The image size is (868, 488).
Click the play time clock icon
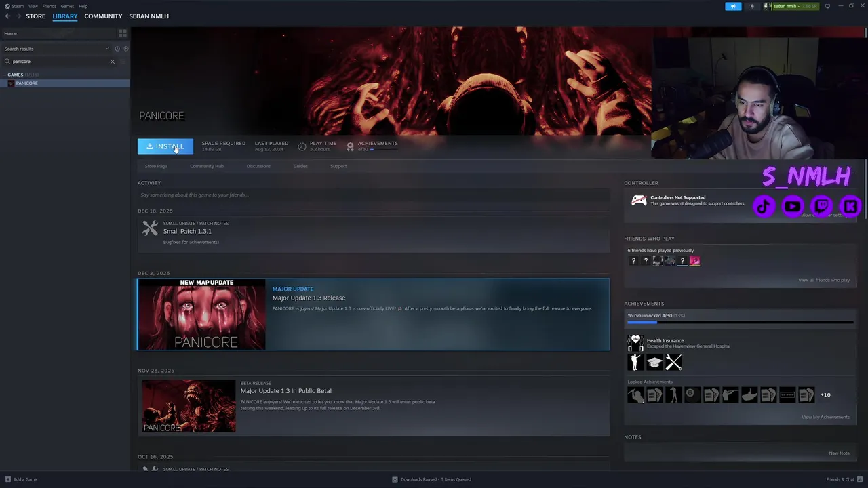click(x=302, y=146)
